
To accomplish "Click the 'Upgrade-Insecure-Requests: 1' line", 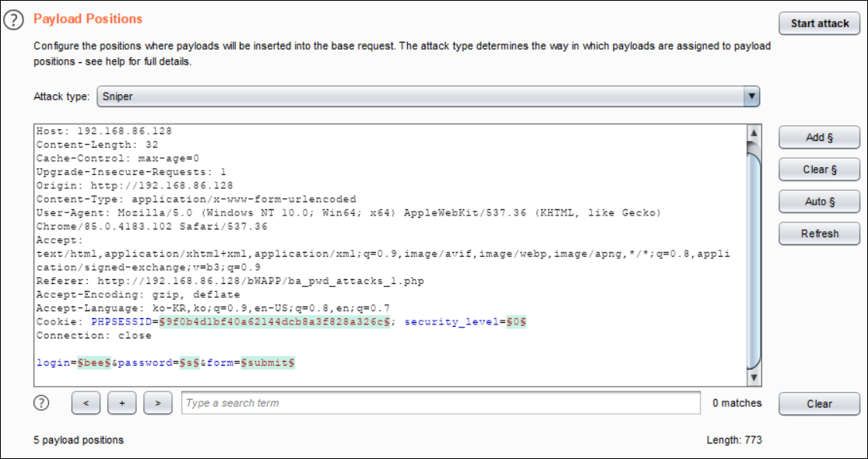I will point(132,172).
